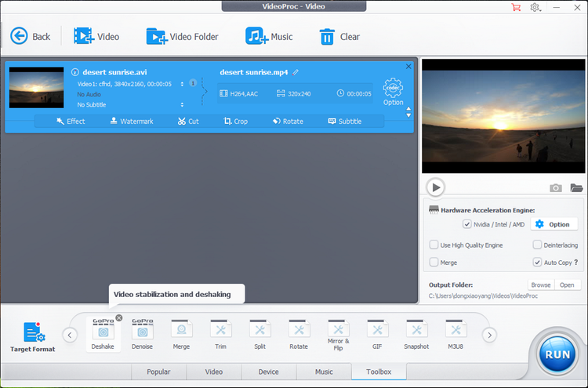Open hardware acceleration Option button
The width and height of the screenshot is (588, 388).
pos(554,224)
